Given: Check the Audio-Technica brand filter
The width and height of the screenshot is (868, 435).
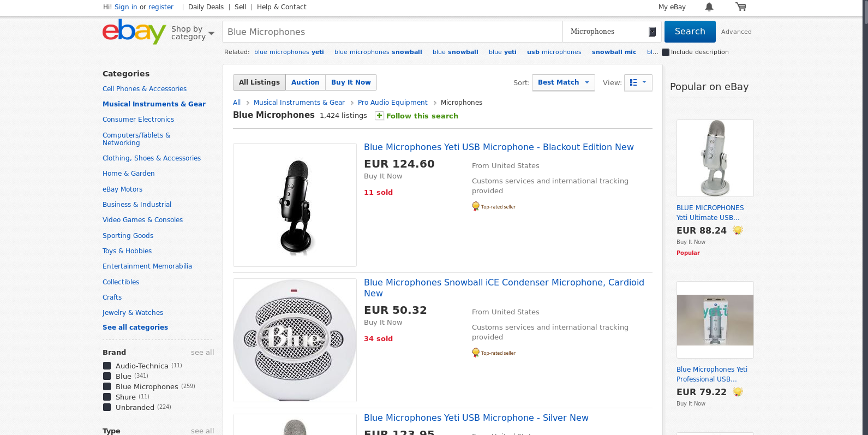Looking at the screenshot, I should [x=107, y=366].
